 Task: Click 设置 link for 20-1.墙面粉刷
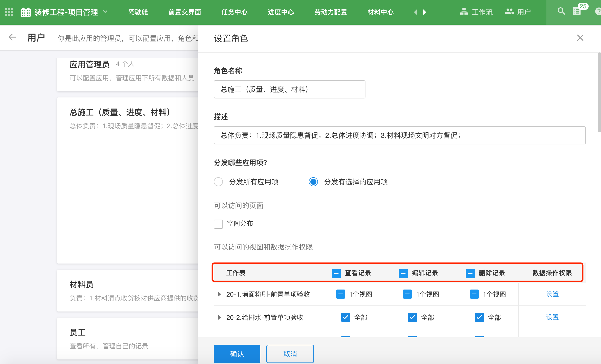click(x=552, y=294)
